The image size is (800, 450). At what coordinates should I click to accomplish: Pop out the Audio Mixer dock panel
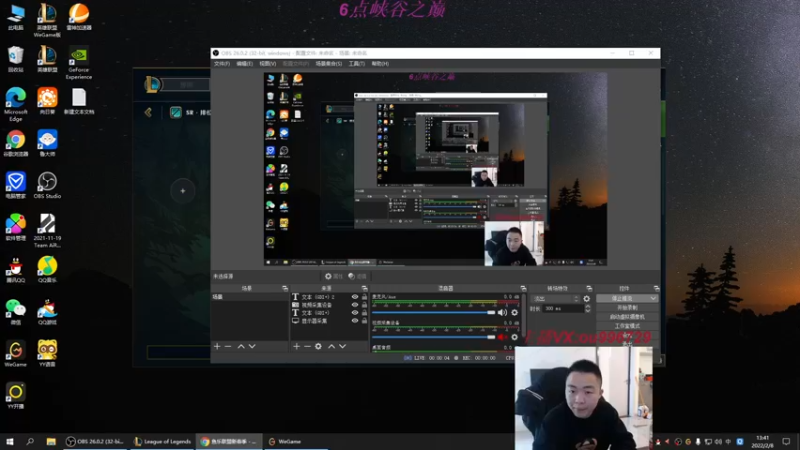click(523, 288)
